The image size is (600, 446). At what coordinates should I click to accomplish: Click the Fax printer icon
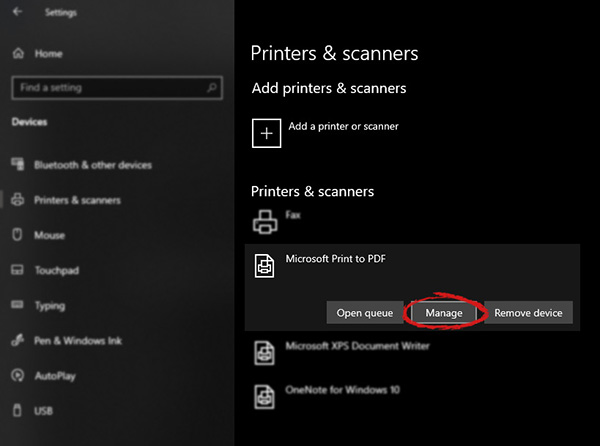tap(265, 222)
